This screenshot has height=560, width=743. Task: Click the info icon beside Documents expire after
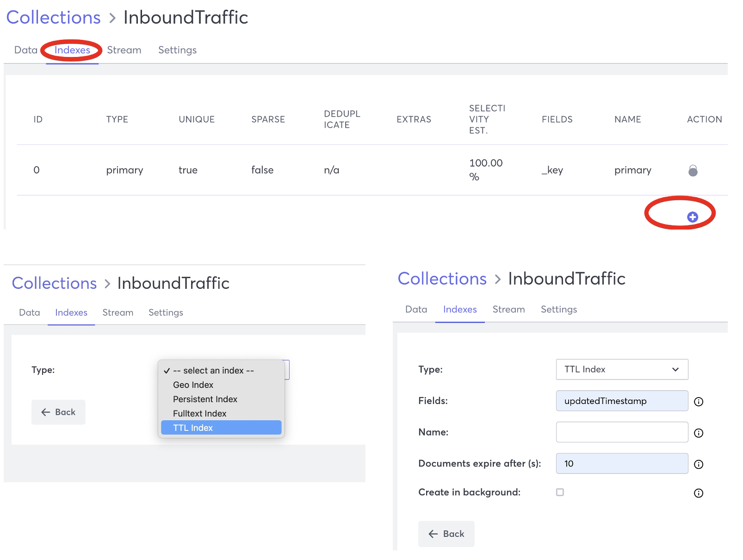pyautogui.click(x=699, y=464)
